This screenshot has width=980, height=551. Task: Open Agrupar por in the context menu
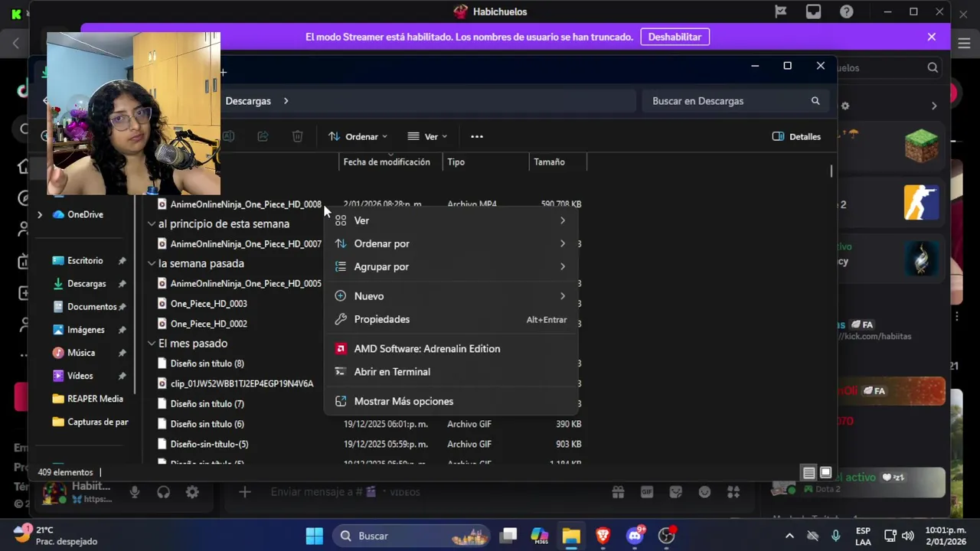(452, 266)
